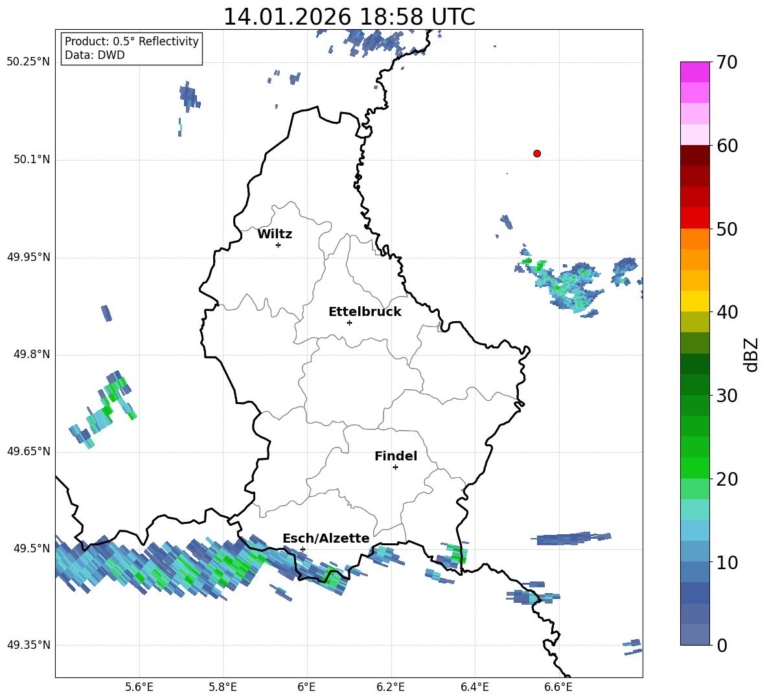Click the Findel cross marker
Image resolution: width=767 pixels, height=700 pixels.
tap(395, 468)
